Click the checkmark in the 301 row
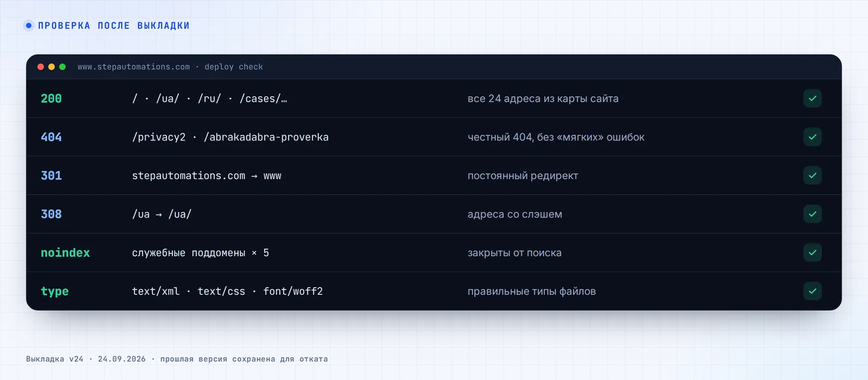Screen dimensions: 868x380 pos(812,175)
